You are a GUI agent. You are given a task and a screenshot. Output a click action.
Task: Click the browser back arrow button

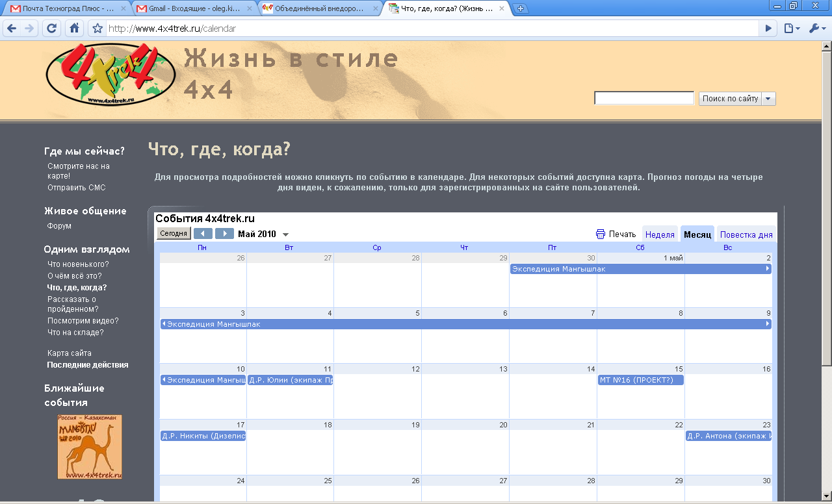[12, 29]
